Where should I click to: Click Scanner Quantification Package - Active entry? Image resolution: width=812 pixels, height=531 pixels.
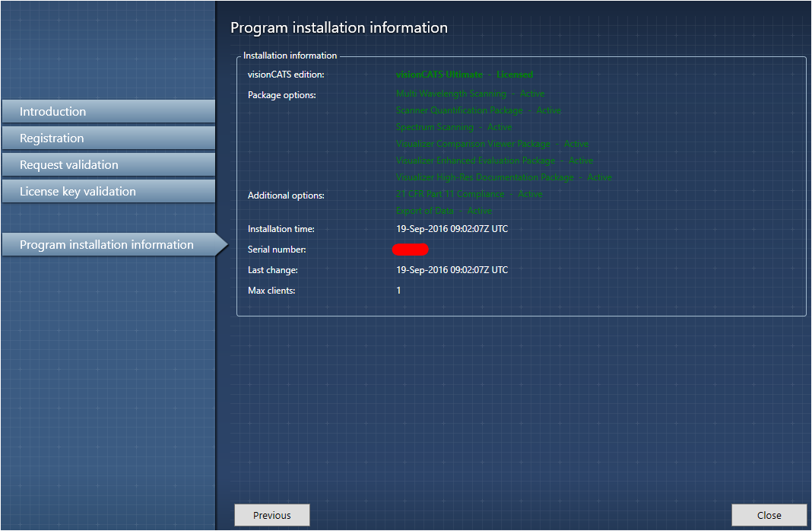click(478, 110)
